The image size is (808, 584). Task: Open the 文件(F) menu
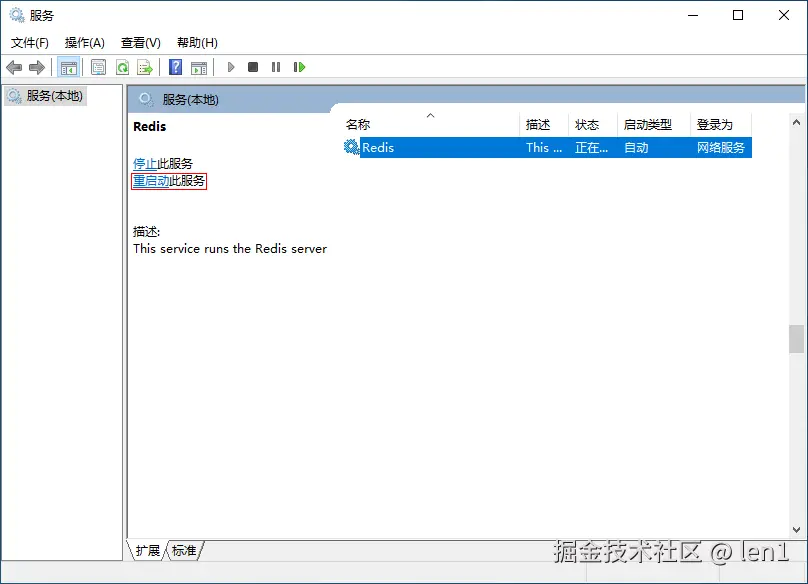pos(30,43)
